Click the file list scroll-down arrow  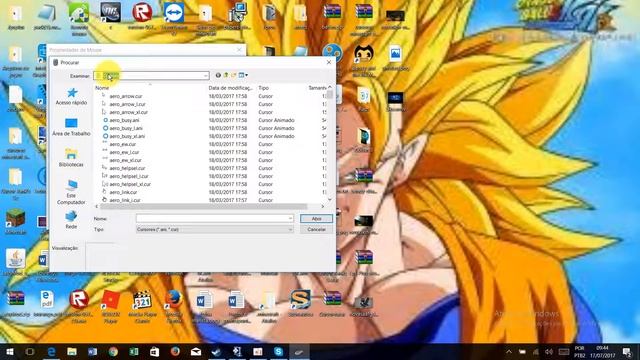(x=329, y=200)
